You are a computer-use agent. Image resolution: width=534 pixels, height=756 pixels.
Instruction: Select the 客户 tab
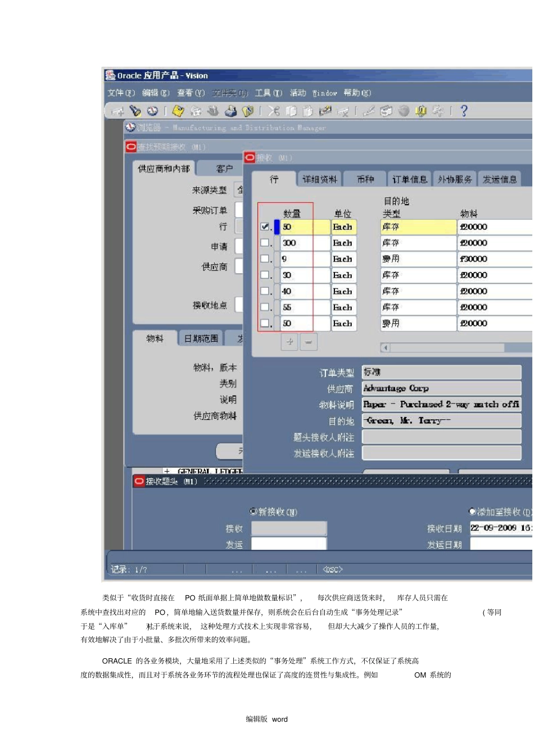click(x=224, y=169)
